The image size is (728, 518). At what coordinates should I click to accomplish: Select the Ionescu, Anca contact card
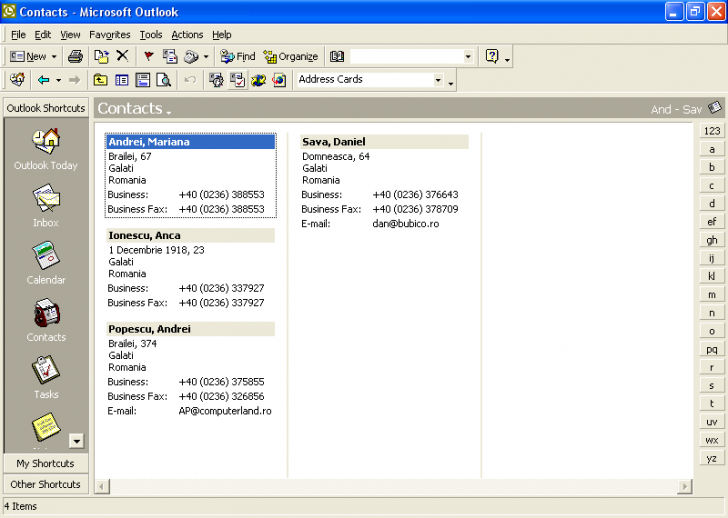coord(191,269)
